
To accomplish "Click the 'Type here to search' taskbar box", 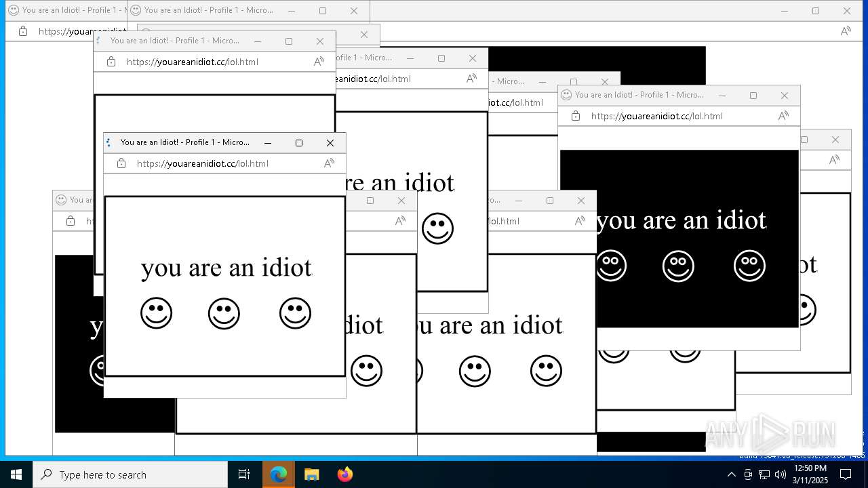I will point(130,474).
